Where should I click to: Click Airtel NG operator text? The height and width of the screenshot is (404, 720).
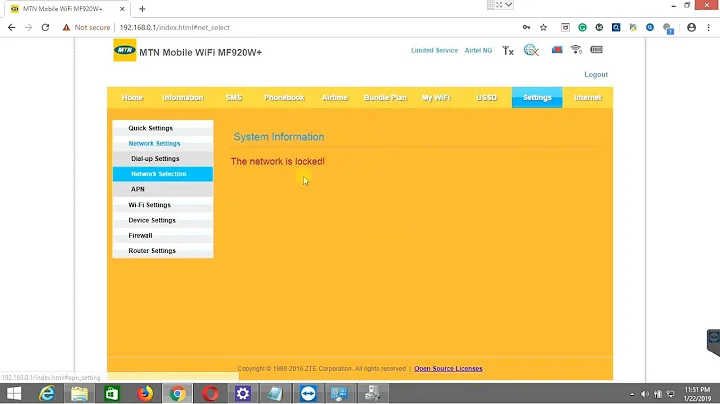point(478,50)
